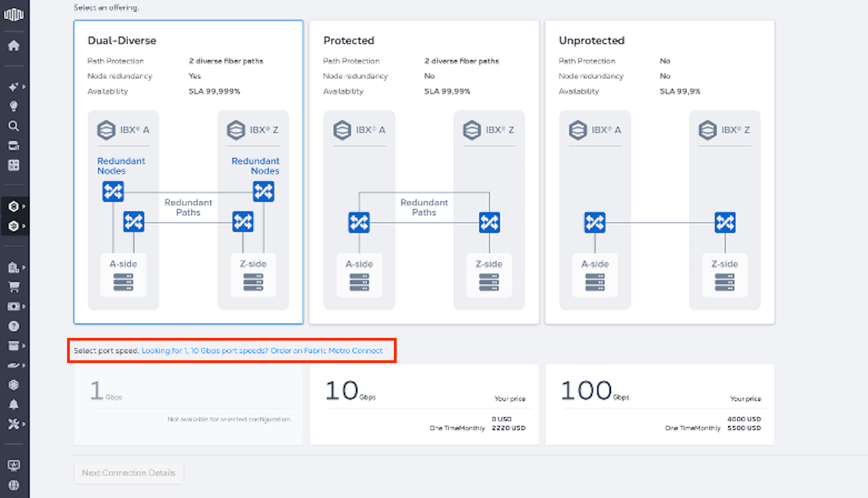Select the Protected offering card
Image resolution: width=868 pixels, height=498 pixels.
click(x=424, y=172)
